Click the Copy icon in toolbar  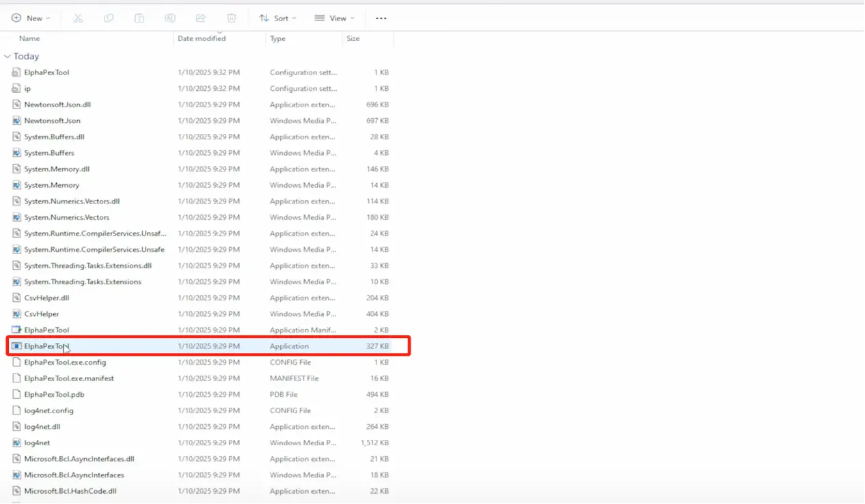point(109,18)
